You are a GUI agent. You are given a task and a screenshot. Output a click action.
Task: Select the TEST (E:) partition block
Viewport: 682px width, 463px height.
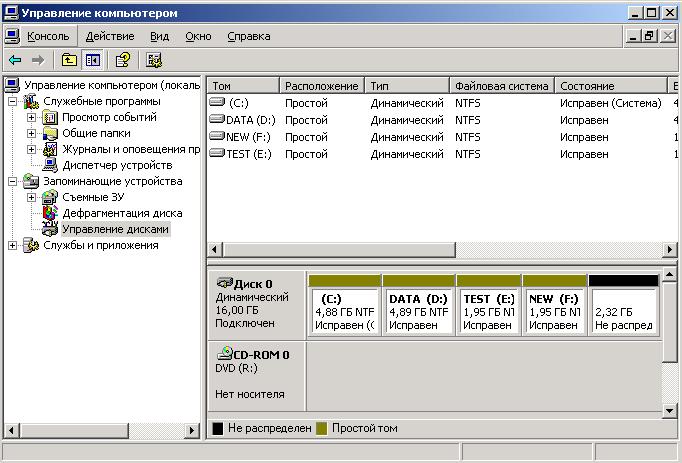(x=488, y=305)
